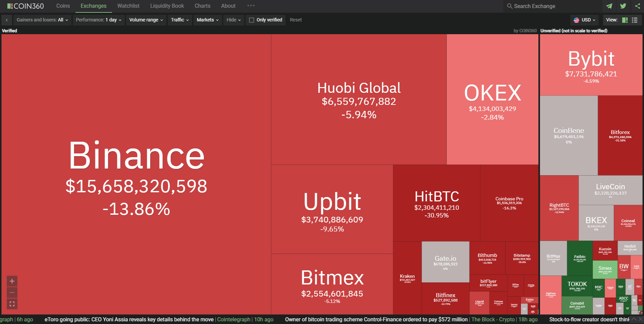Go to the Coins tab
The image size is (644, 324).
[x=63, y=6]
